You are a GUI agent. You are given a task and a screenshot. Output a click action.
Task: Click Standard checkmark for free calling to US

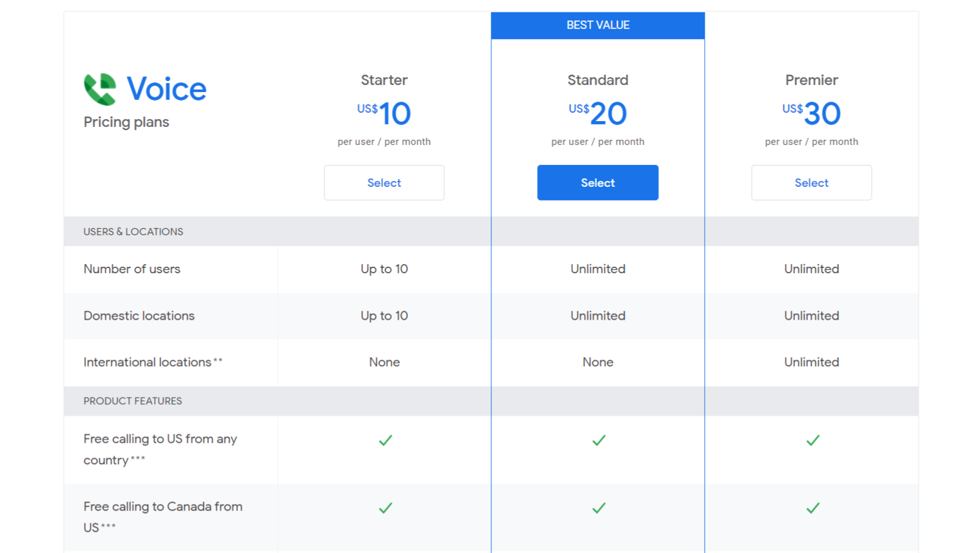[599, 440]
